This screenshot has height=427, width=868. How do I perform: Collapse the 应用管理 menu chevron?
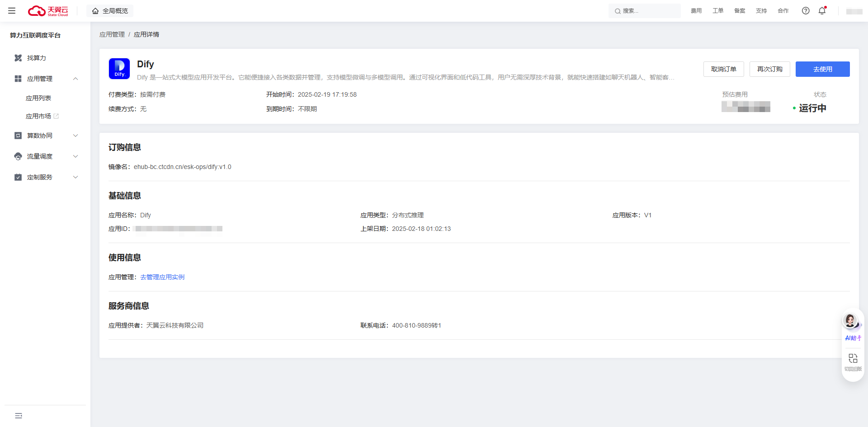[x=75, y=79]
